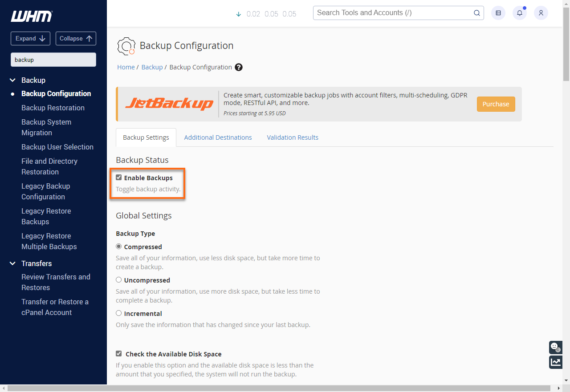Switch to the Additional Destinations tab

point(218,137)
